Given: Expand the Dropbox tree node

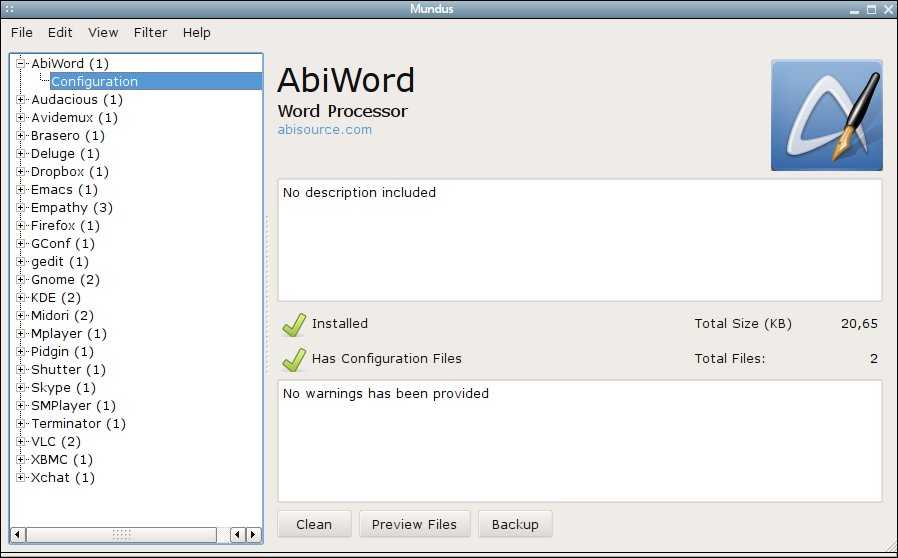Looking at the screenshot, I should [21, 171].
